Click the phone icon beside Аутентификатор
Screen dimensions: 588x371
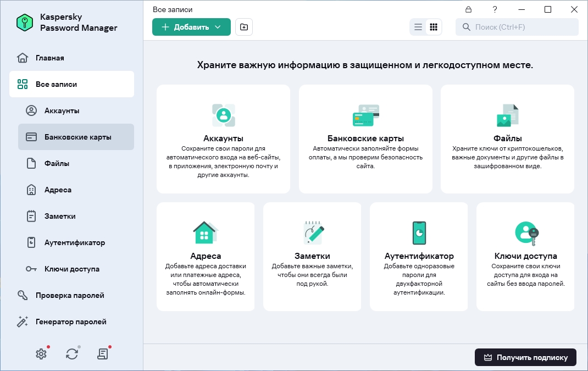[x=31, y=242]
